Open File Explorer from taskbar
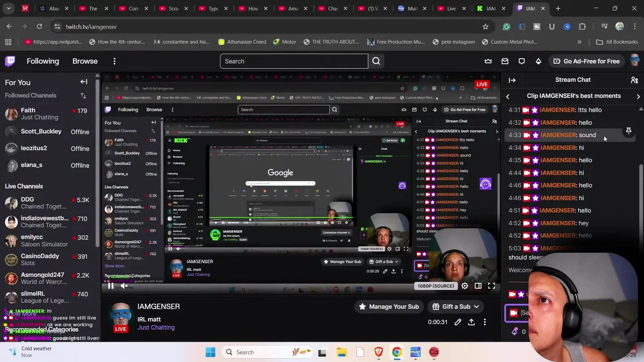644x362 pixels. point(341,352)
